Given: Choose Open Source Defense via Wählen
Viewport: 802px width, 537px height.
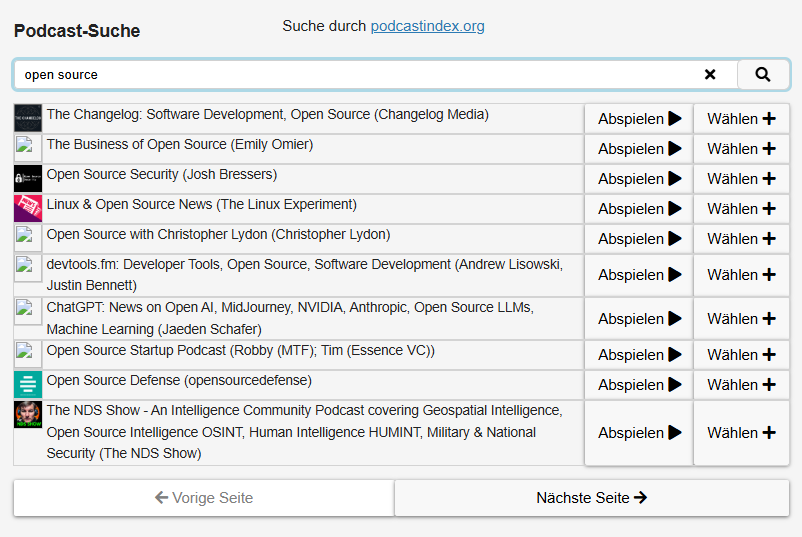Looking at the screenshot, I should (741, 385).
